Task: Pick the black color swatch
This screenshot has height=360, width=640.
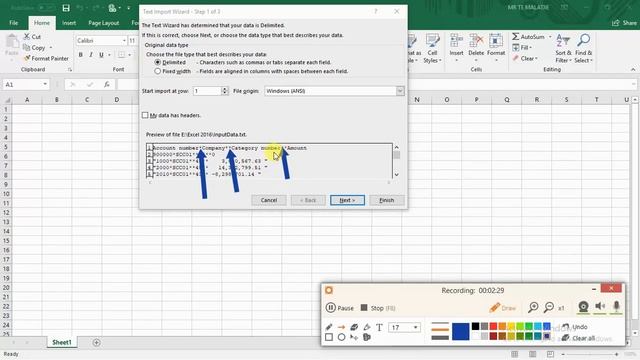Action: point(476,326)
